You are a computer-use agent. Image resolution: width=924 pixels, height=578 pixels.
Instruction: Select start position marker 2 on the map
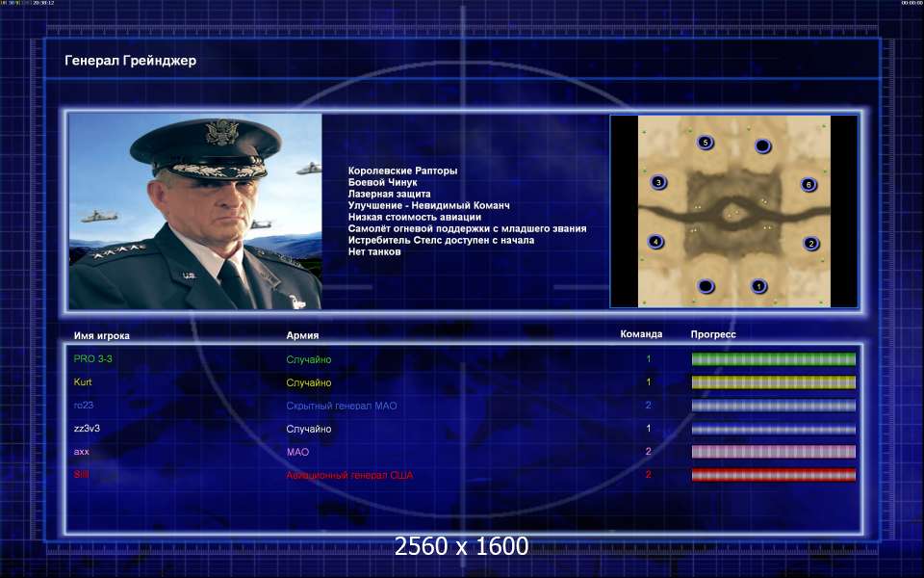click(811, 244)
